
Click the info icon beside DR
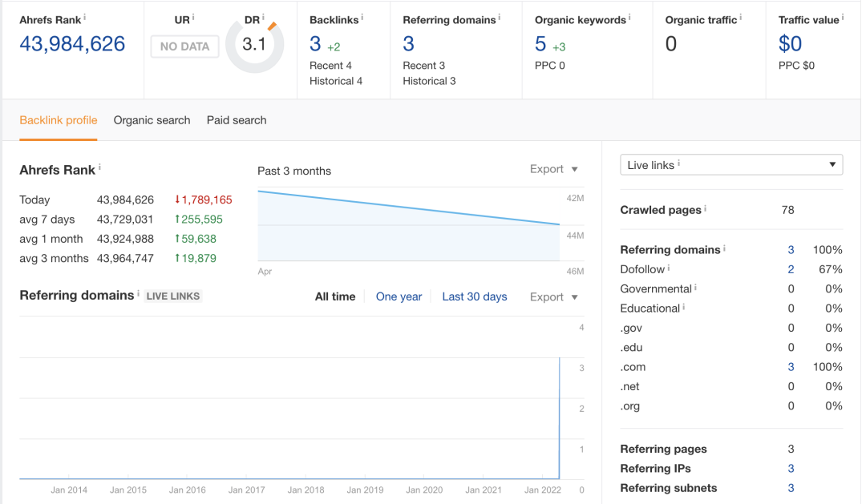click(264, 17)
